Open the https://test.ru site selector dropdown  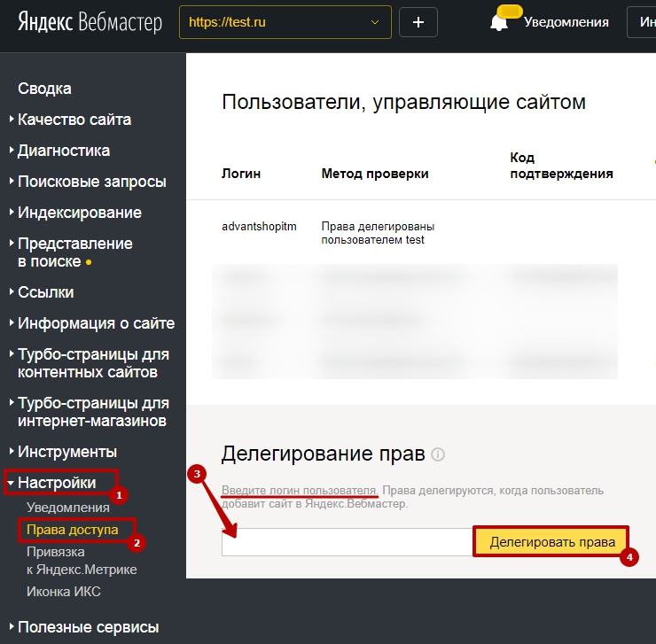click(285, 22)
